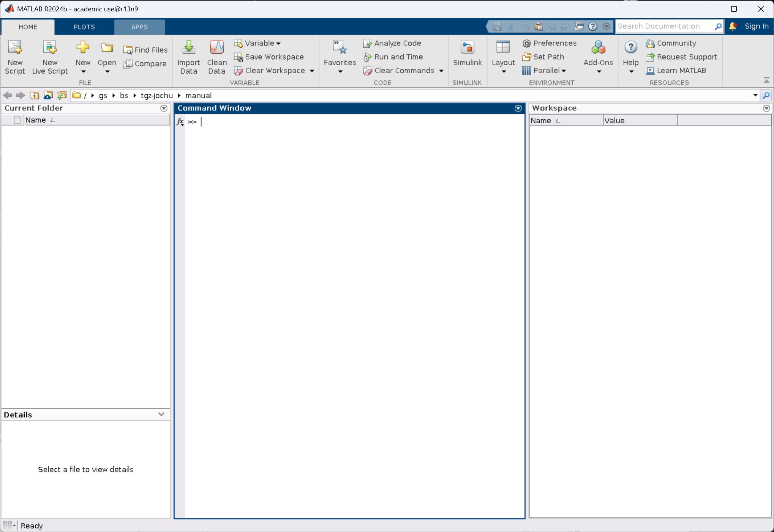The width and height of the screenshot is (774, 532).
Task: Open the Command Window actions menu
Action: pos(518,109)
